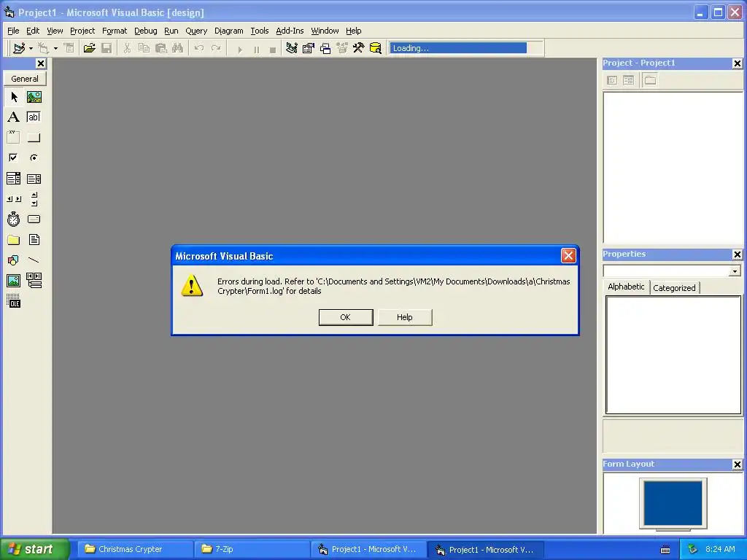The height and width of the screenshot is (560, 747).
Task: Switch to the Categorized properties tab
Action: click(674, 287)
